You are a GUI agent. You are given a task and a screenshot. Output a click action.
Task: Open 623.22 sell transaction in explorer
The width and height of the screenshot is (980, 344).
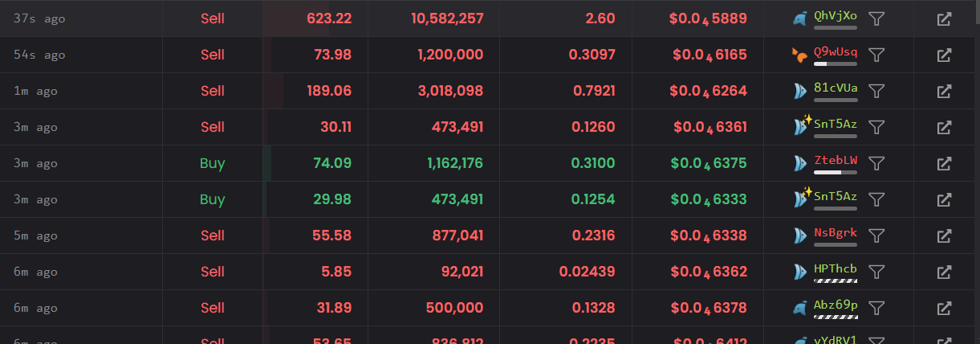click(x=945, y=18)
